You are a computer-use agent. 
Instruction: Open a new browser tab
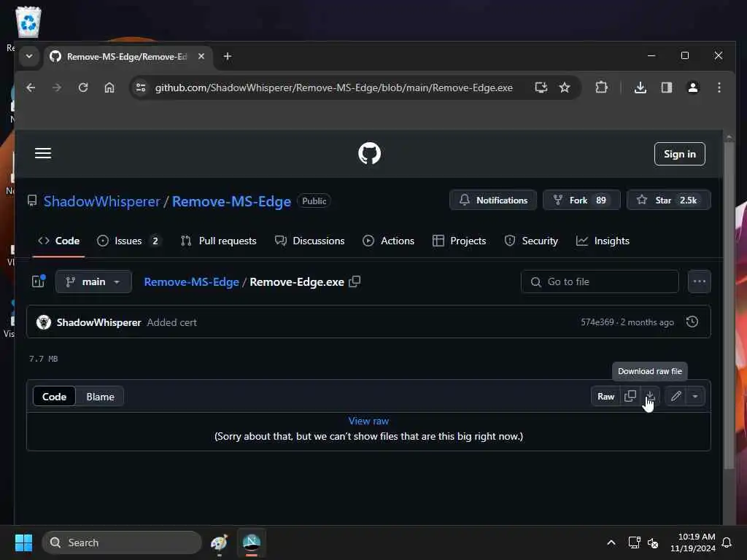[x=228, y=56]
